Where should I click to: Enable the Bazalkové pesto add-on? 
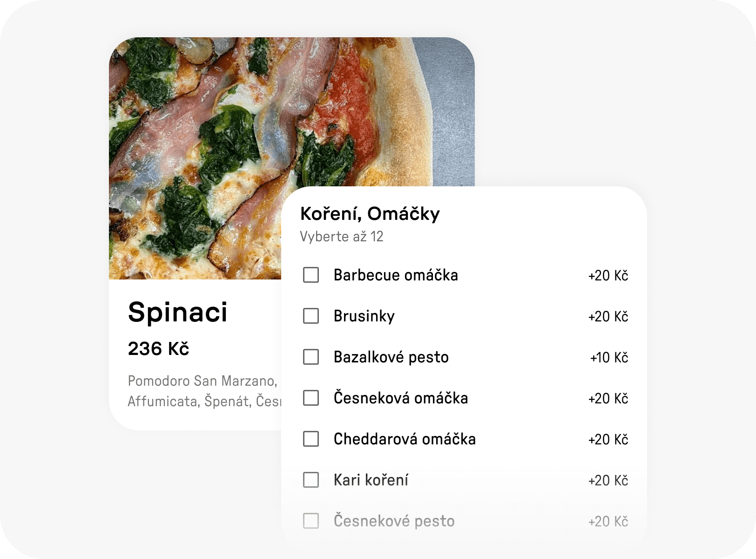[x=311, y=357]
